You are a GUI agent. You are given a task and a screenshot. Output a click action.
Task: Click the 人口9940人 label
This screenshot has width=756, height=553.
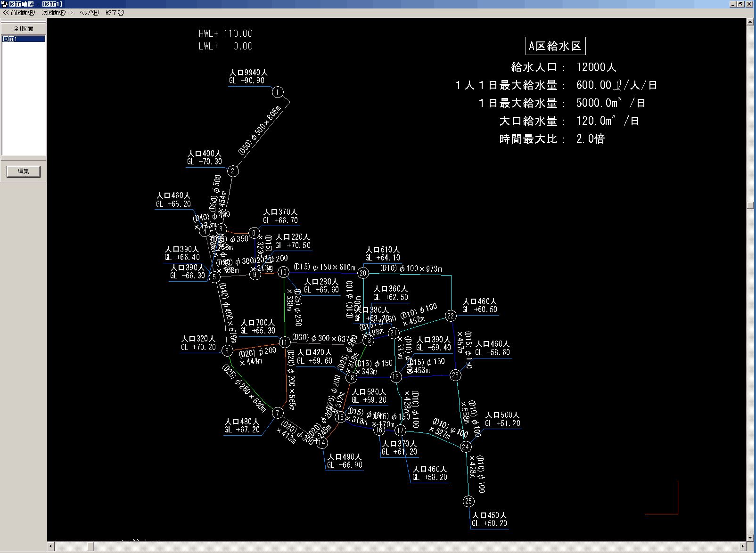(x=248, y=73)
